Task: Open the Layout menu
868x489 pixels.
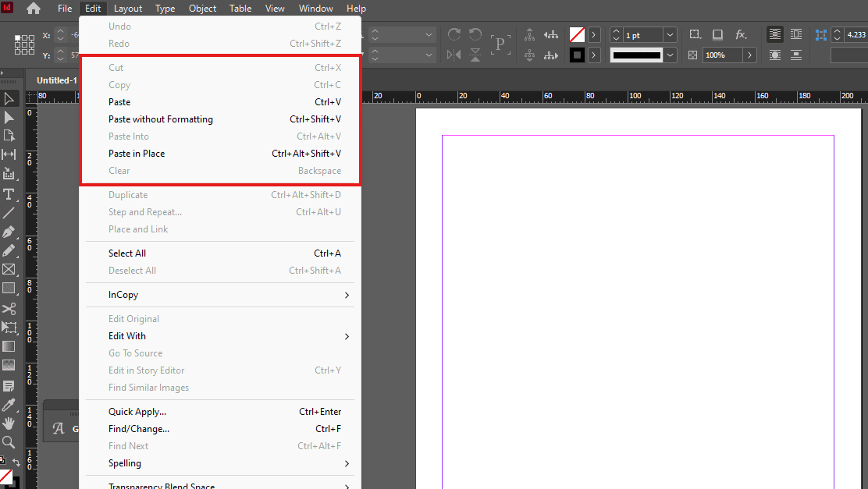Action: coord(127,9)
